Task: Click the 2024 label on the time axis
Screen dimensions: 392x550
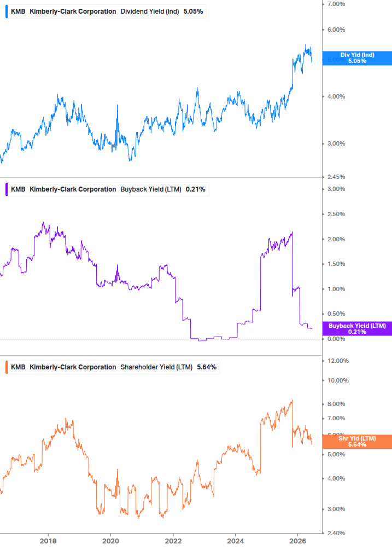Action: (236, 541)
